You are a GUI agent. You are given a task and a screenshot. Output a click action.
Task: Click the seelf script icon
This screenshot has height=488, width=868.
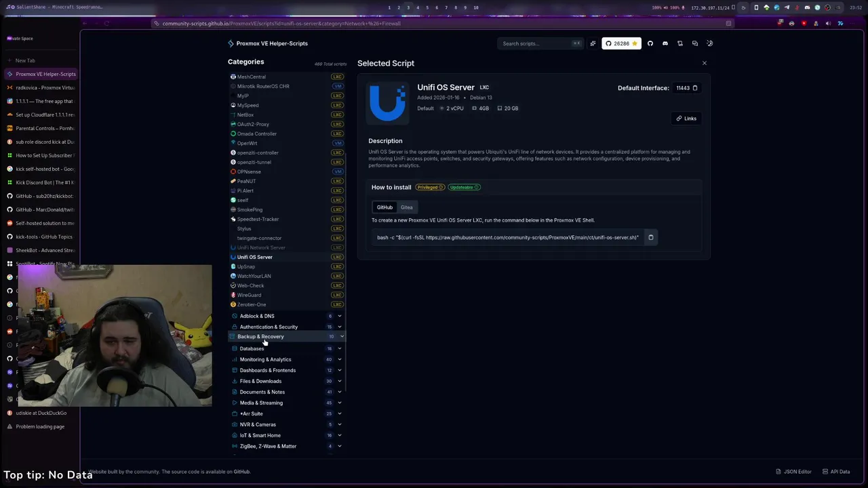233,200
